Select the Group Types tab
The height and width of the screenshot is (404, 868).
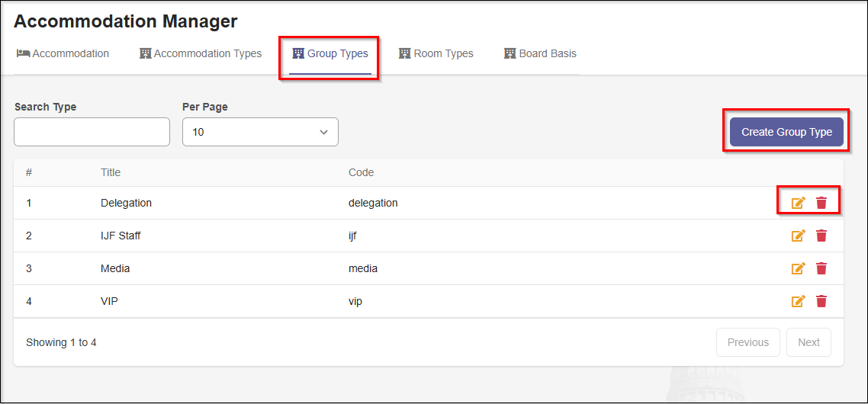point(330,53)
